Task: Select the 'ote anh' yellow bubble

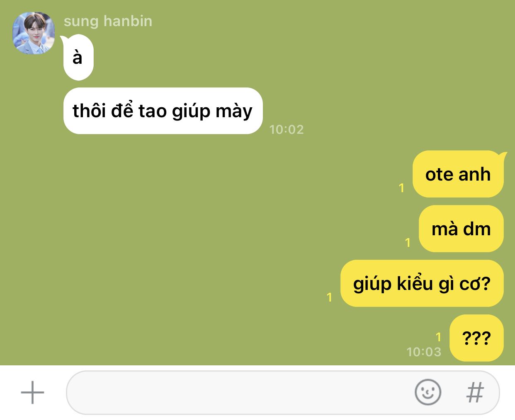Action: [458, 174]
